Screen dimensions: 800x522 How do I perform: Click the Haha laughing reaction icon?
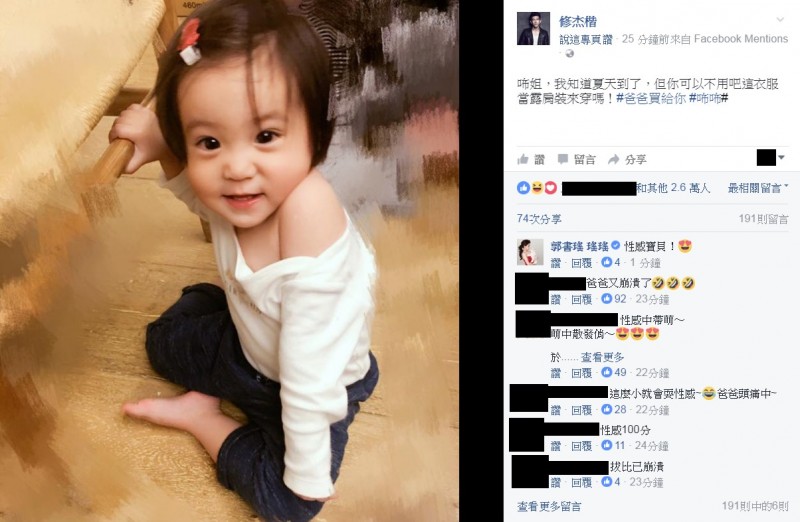point(537,188)
